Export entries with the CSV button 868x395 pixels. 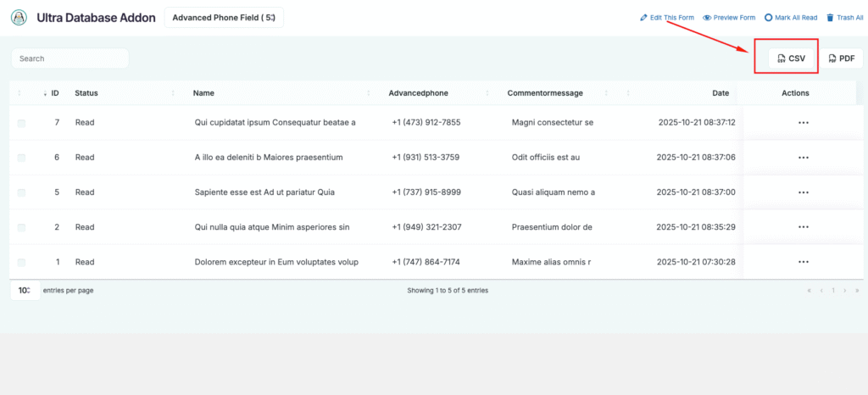tap(791, 58)
